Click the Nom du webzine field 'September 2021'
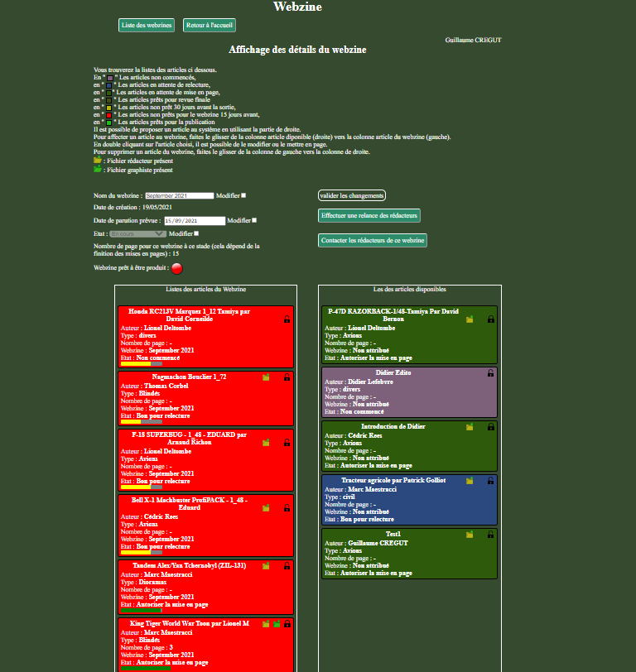This screenshot has height=672, width=636. point(179,196)
